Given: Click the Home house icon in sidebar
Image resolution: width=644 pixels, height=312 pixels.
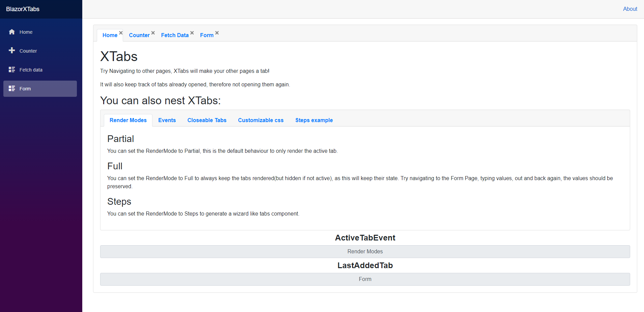Looking at the screenshot, I should point(12,32).
